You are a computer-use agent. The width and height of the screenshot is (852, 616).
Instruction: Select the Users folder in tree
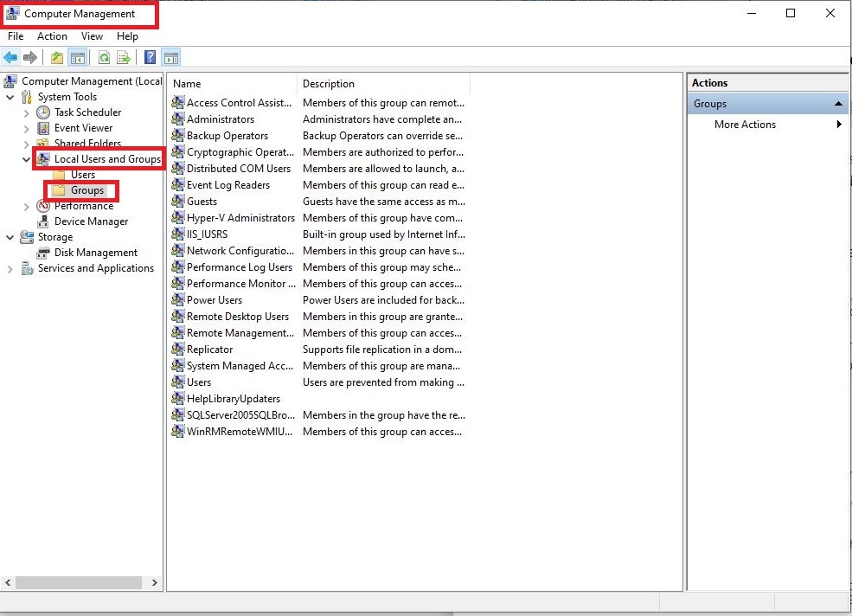coord(83,175)
